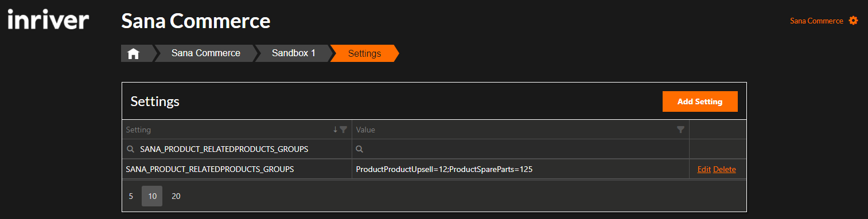The width and height of the screenshot is (868, 219).
Task: Click the inriver logo
Action: point(49,21)
